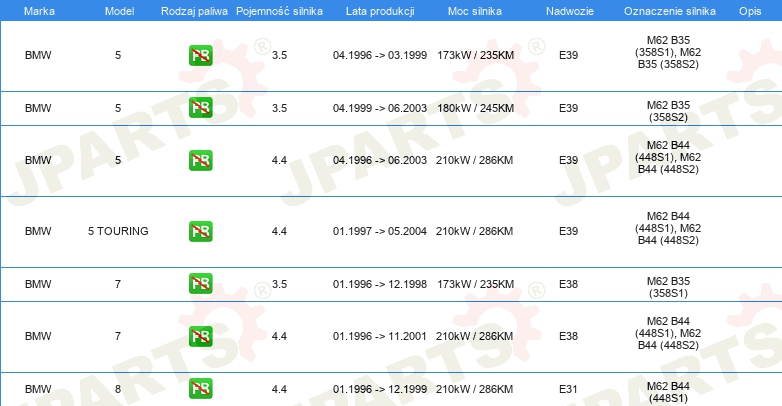Click the Model column header
The width and height of the screenshot is (782, 406).
pyautogui.click(x=119, y=11)
